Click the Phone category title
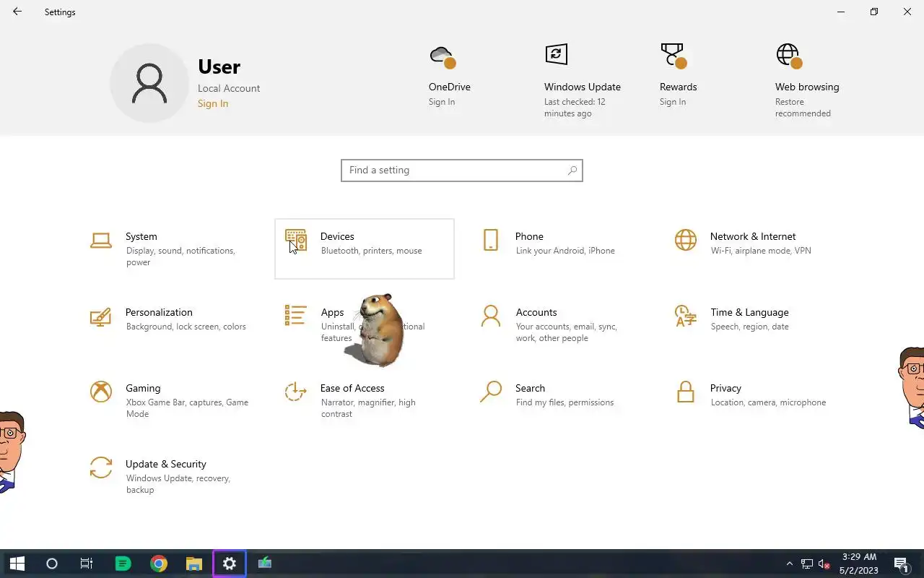The height and width of the screenshot is (578, 924). [x=529, y=236]
